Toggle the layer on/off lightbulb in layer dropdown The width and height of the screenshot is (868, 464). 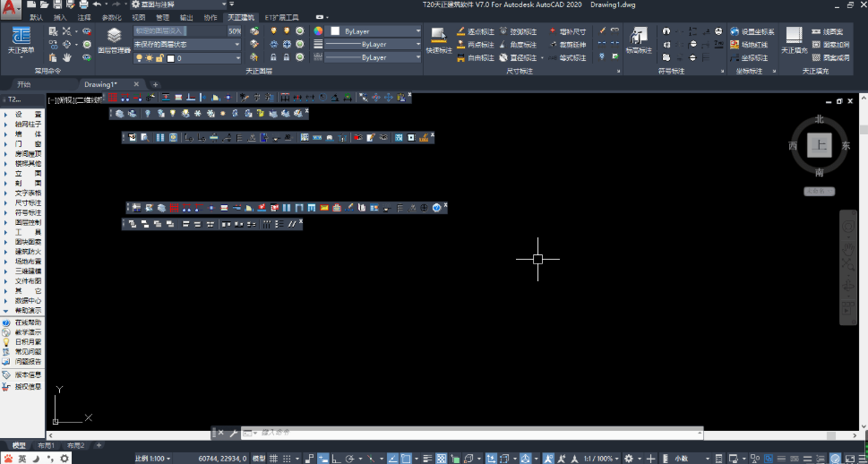[139, 57]
